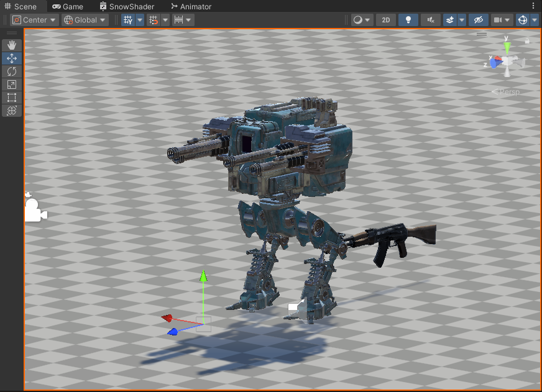
Task: Click the move gizmo plane handle square
Action: [x=204, y=324]
